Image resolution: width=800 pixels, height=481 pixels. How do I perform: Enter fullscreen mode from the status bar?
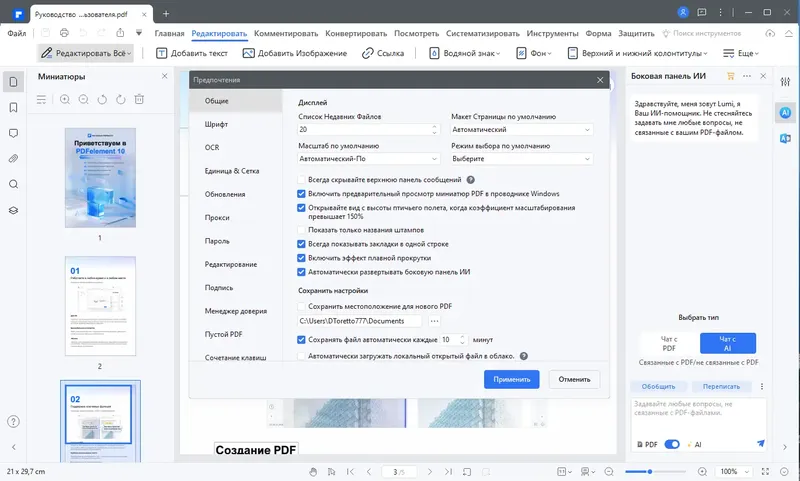click(765, 472)
